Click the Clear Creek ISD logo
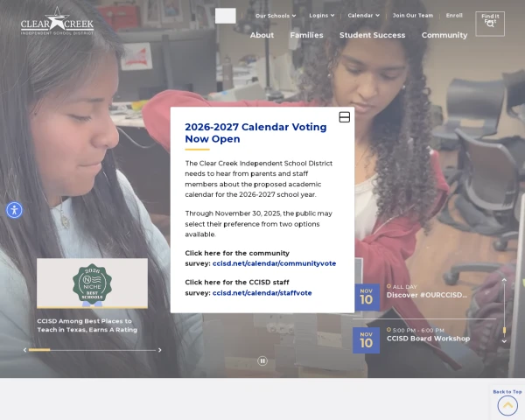Screen dimensions: 525x420 (x=57, y=21)
